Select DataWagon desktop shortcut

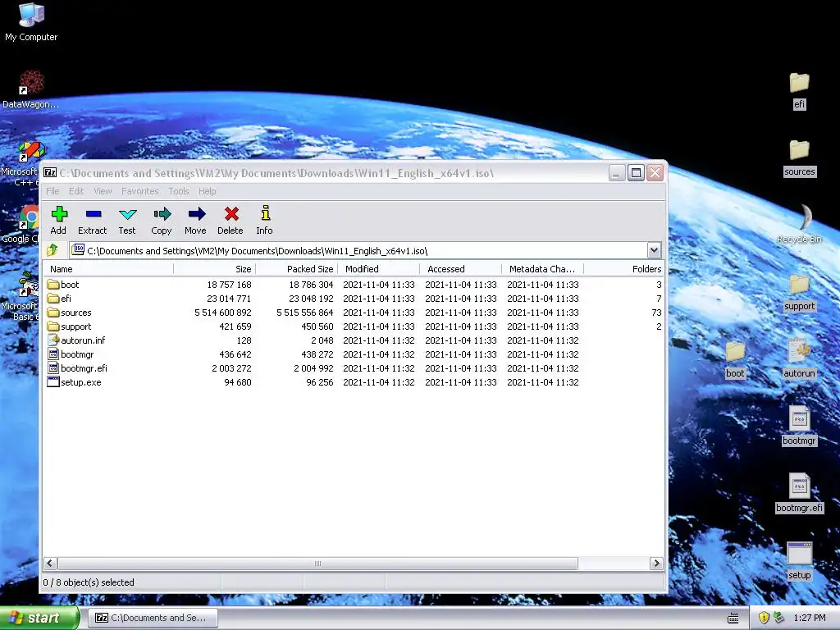[30, 89]
